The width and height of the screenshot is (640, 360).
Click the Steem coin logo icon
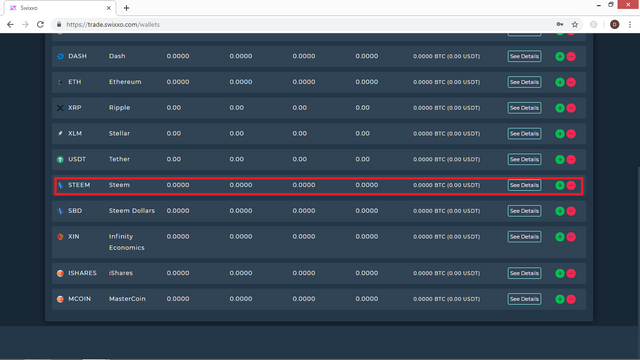[60, 185]
